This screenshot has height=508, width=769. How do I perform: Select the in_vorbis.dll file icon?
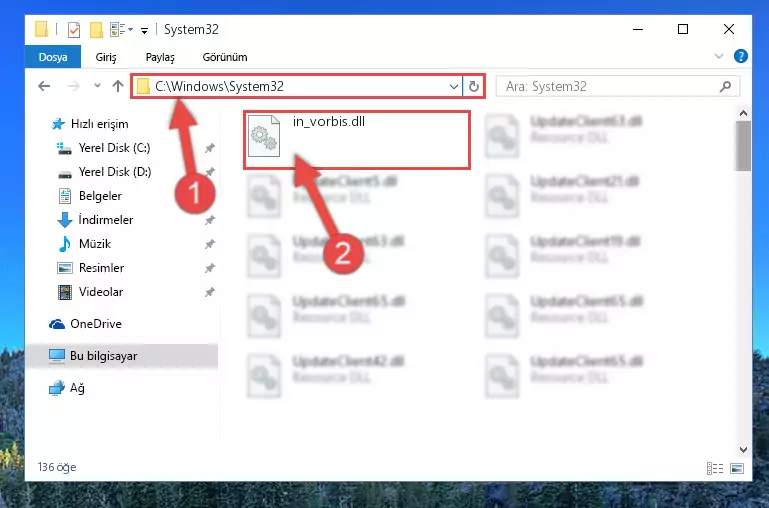pyautogui.click(x=264, y=136)
